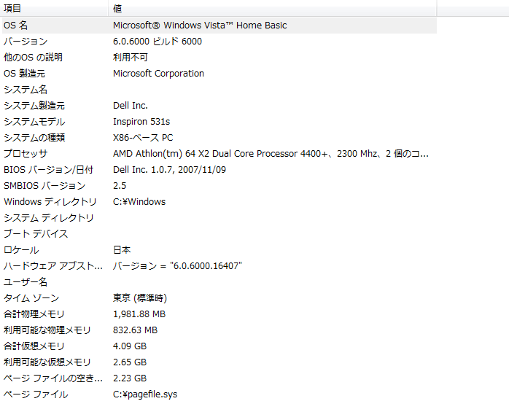509x420 pixels.
Task: Select the SMBIOS バージョン row
Action: coord(44,186)
